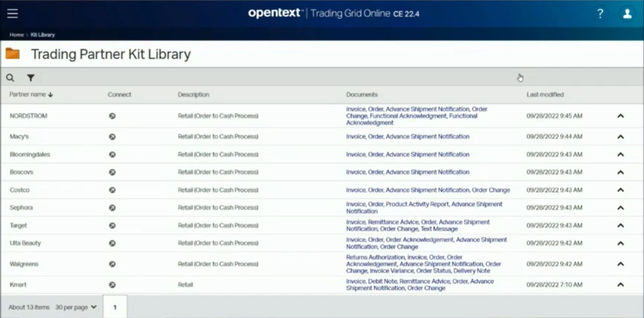
Task: Open Kmart documents with Debit Note
Action: pyautogui.click(x=420, y=285)
